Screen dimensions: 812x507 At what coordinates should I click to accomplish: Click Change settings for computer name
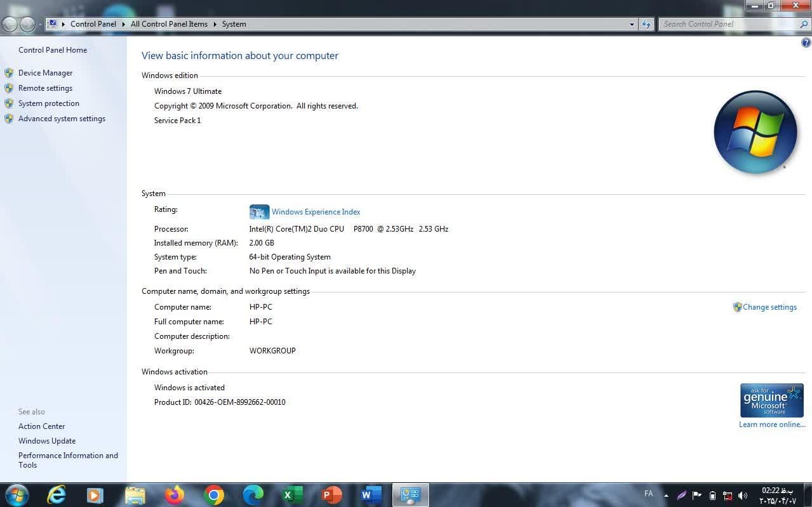coord(769,307)
